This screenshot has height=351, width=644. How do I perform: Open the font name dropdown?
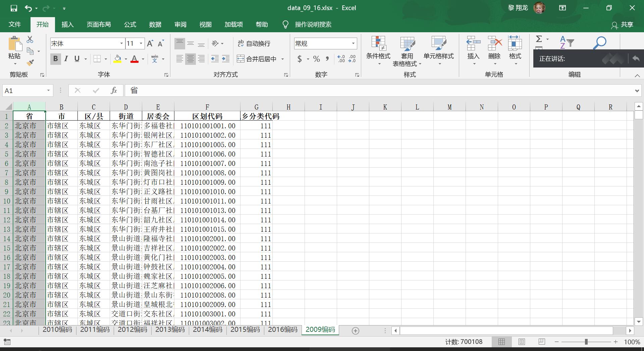pos(121,43)
